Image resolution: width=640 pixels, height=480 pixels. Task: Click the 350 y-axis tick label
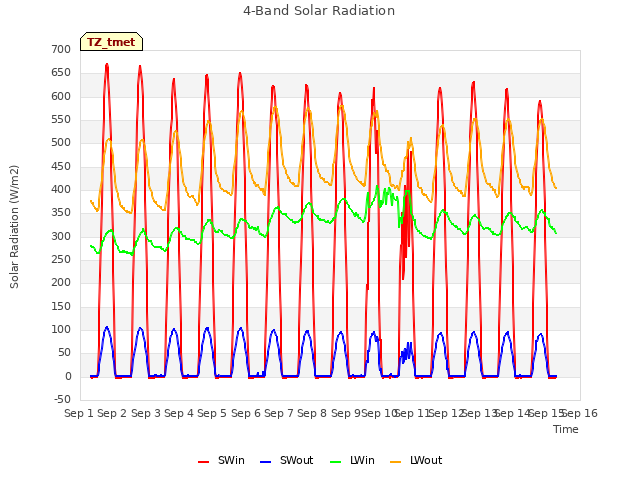pos(61,213)
